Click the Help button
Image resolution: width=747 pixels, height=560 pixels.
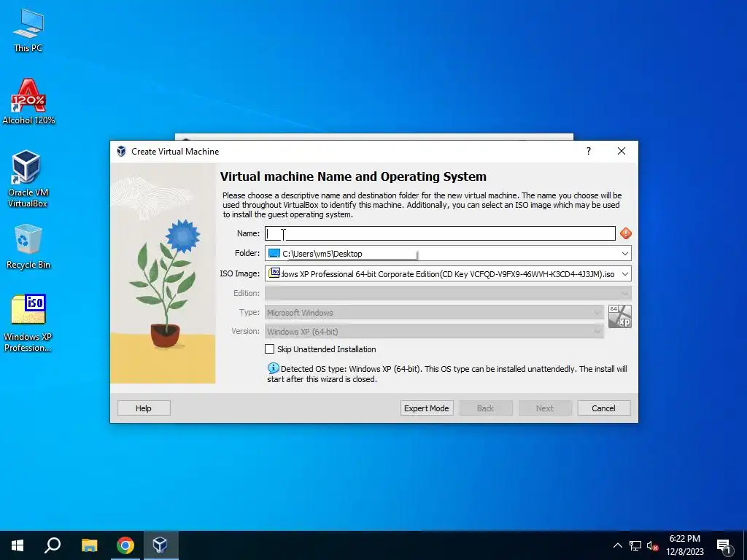click(x=144, y=408)
